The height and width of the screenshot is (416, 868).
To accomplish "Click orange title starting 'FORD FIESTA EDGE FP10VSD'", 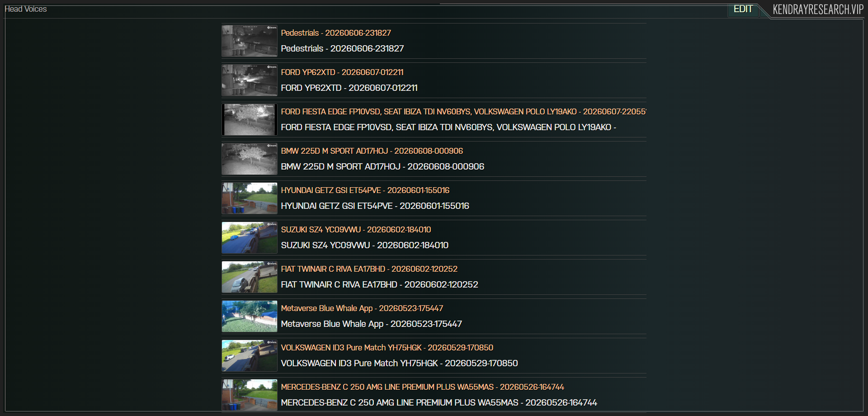I will [463, 112].
